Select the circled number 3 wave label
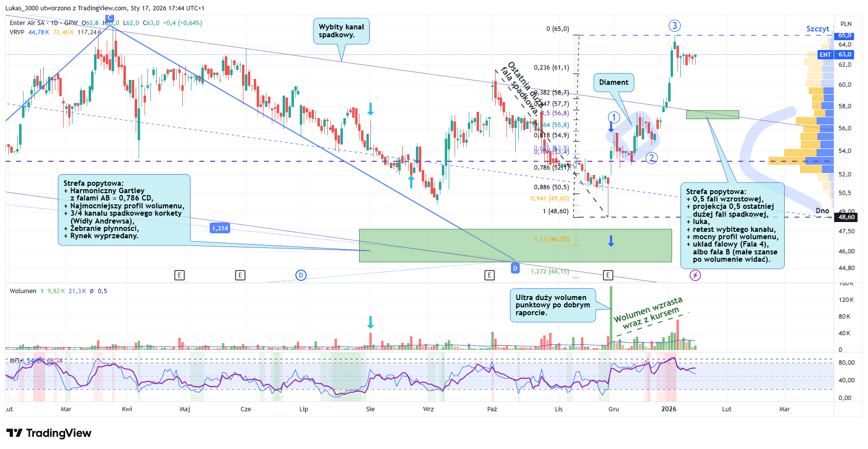This screenshot has width=868, height=449. pyautogui.click(x=675, y=26)
